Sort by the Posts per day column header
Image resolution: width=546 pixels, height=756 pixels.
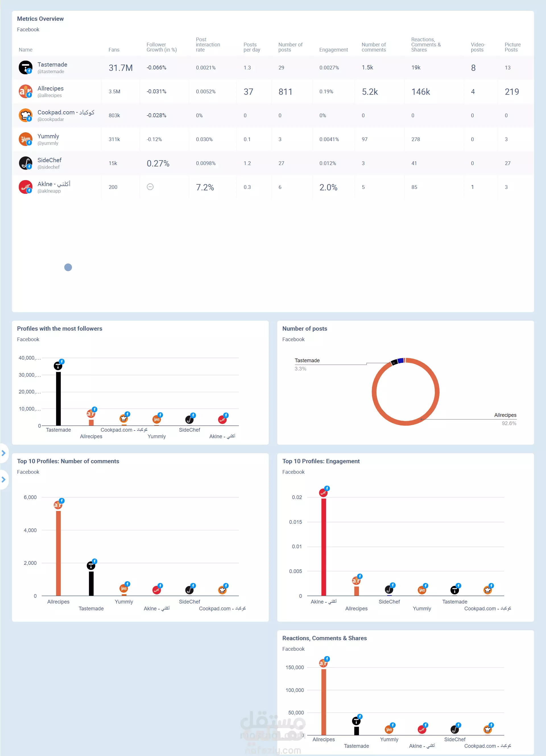tap(252, 47)
